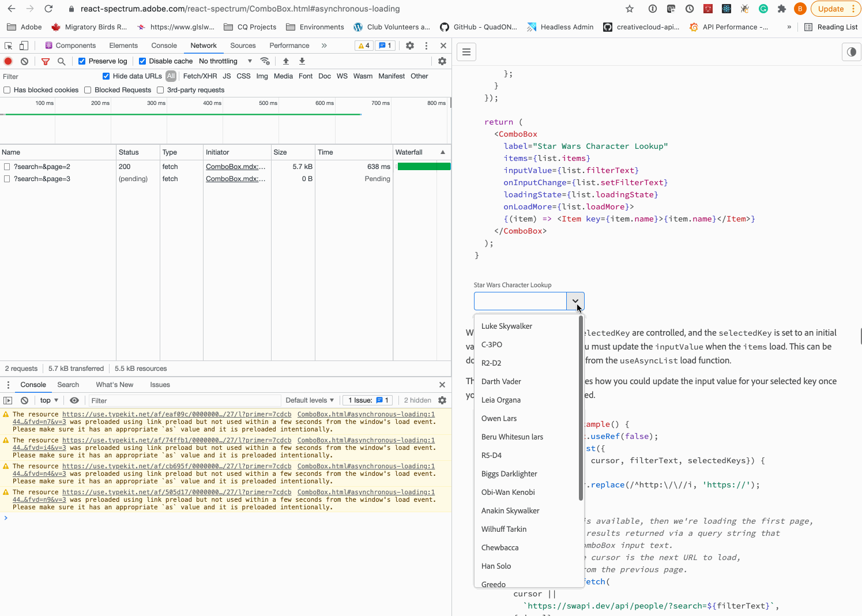The width and height of the screenshot is (862, 616).
Task: Open What's New in the Console drawer
Action: [x=114, y=385]
